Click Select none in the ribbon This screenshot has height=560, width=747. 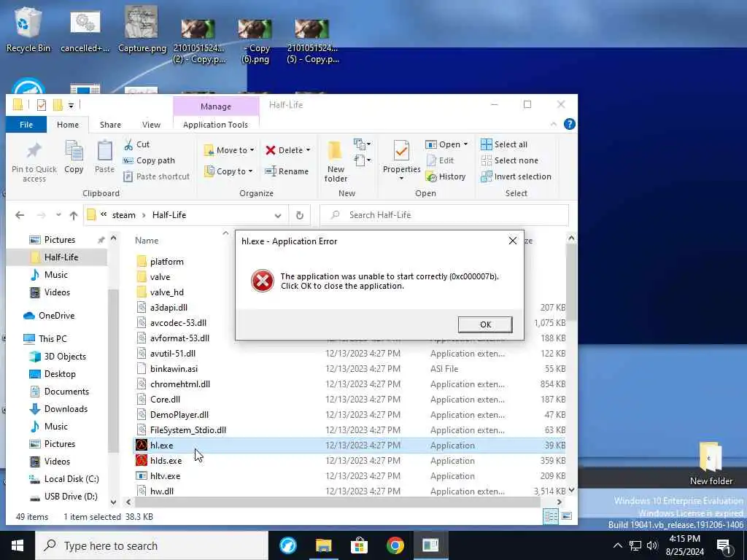pyautogui.click(x=509, y=160)
